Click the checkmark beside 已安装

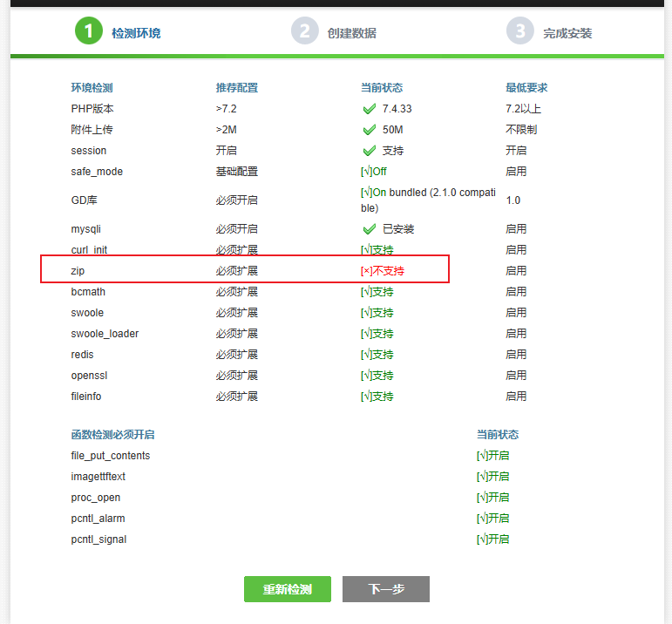pyautogui.click(x=369, y=229)
